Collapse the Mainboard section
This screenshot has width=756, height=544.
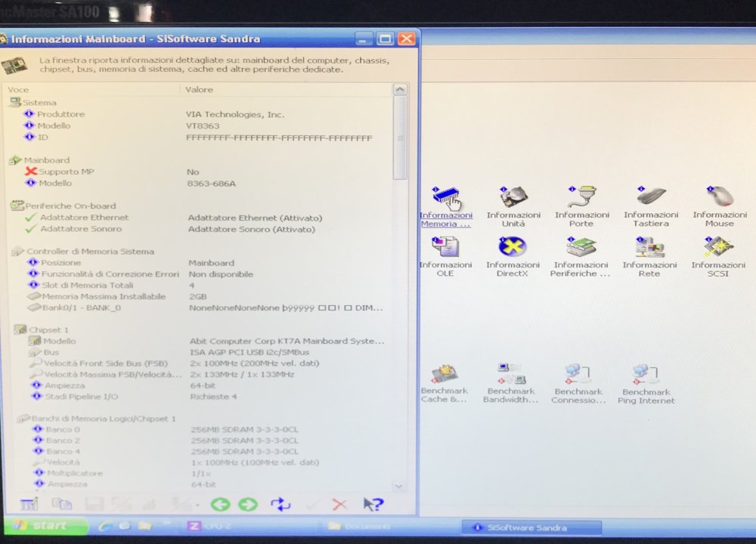(x=17, y=159)
